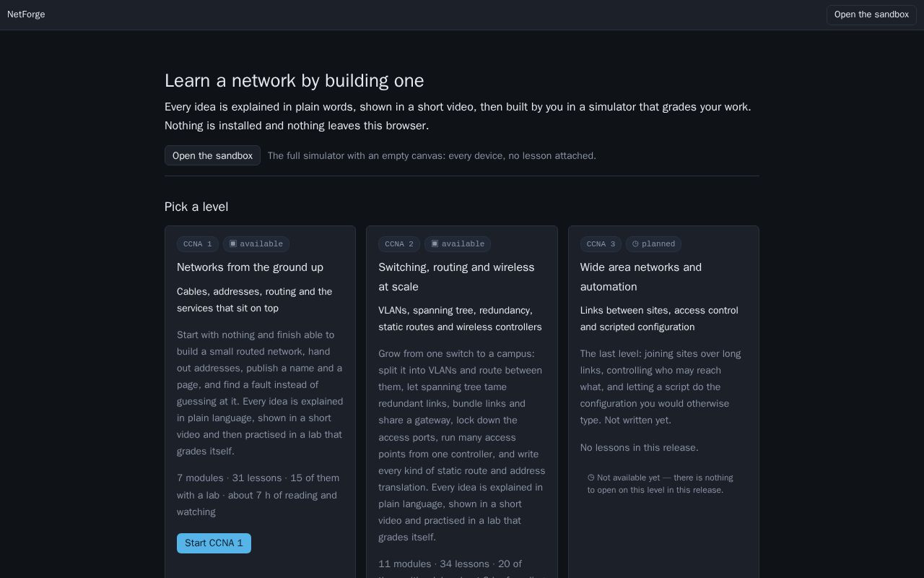Click the clock icon in CCNA 3 planned badge
Screen dimensions: 924x578
[635, 243]
